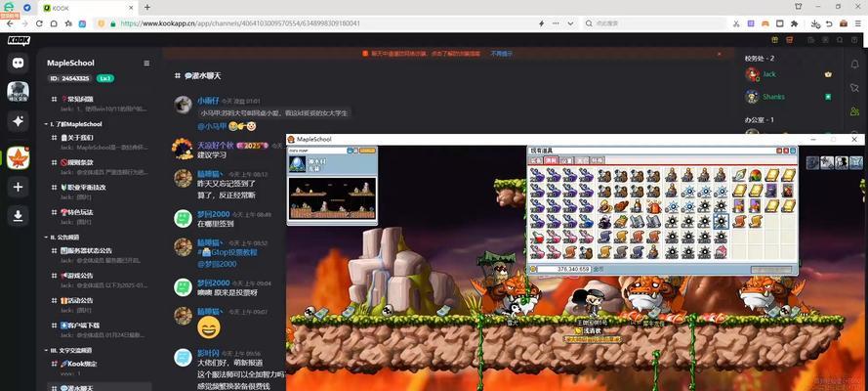Click username 天凉好个秋 in chat

pyautogui.click(x=216, y=145)
